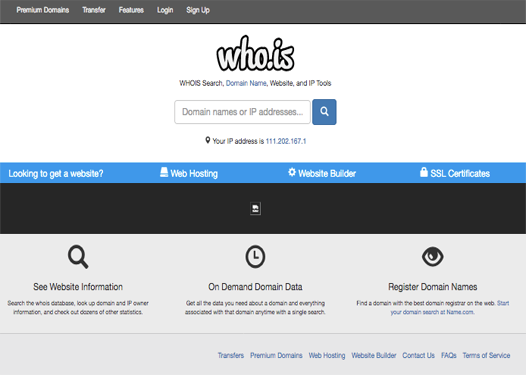Click the blue magnifier search button
The width and height of the screenshot is (526, 375).
click(324, 112)
